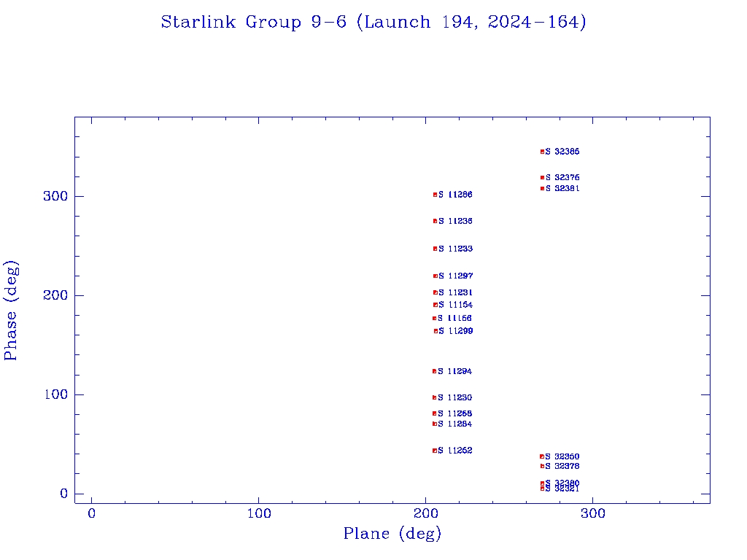This screenshot has height=560, width=747.
Task: Select the "S 11233" satellite label
Action: [x=455, y=249]
